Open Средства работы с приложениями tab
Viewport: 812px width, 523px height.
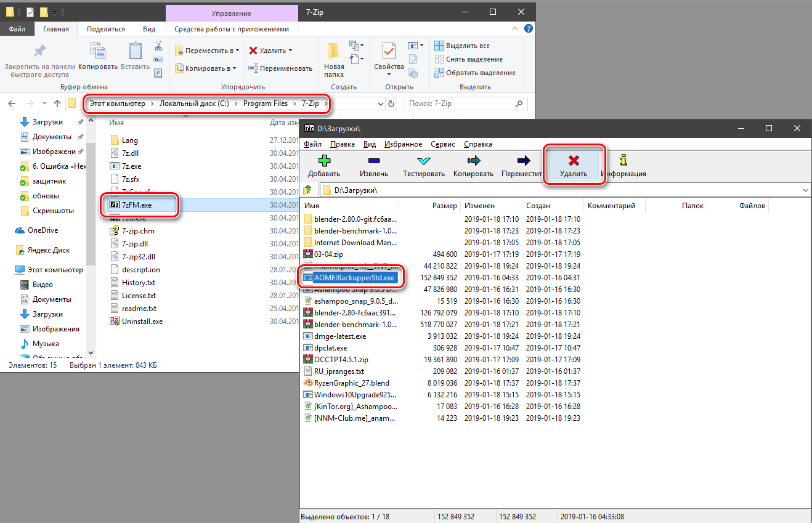coord(231,29)
